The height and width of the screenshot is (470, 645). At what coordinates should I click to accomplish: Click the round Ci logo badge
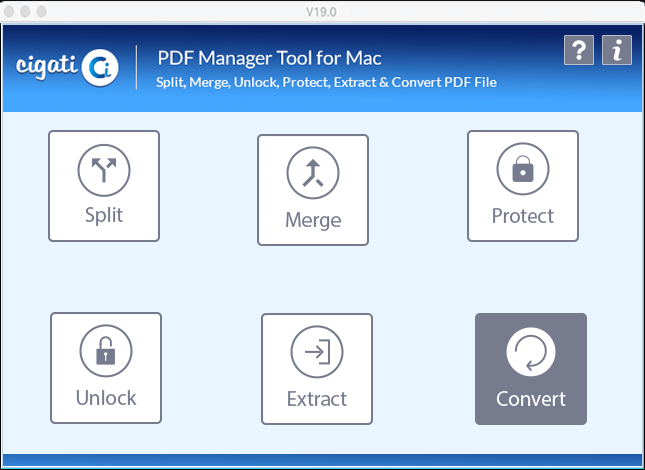click(100, 68)
